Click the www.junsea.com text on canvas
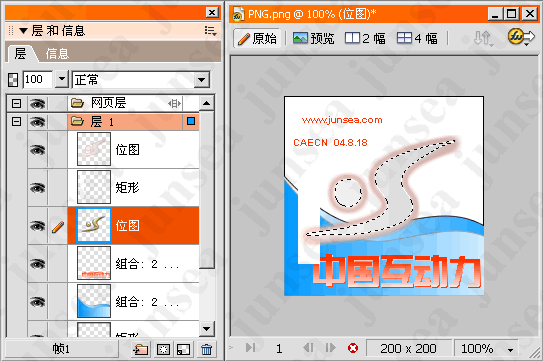The width and height of the screenshot is (543, 361). (x=342, y=120)
